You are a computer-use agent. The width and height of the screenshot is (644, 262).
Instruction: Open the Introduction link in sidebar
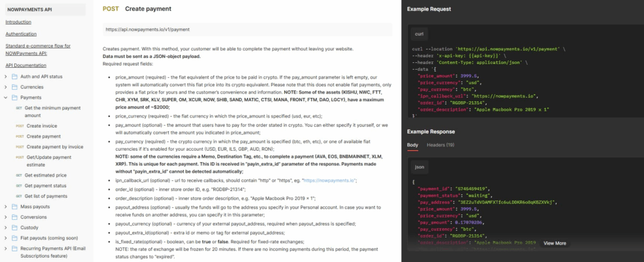pyautogui.click(x=18, y=22)
